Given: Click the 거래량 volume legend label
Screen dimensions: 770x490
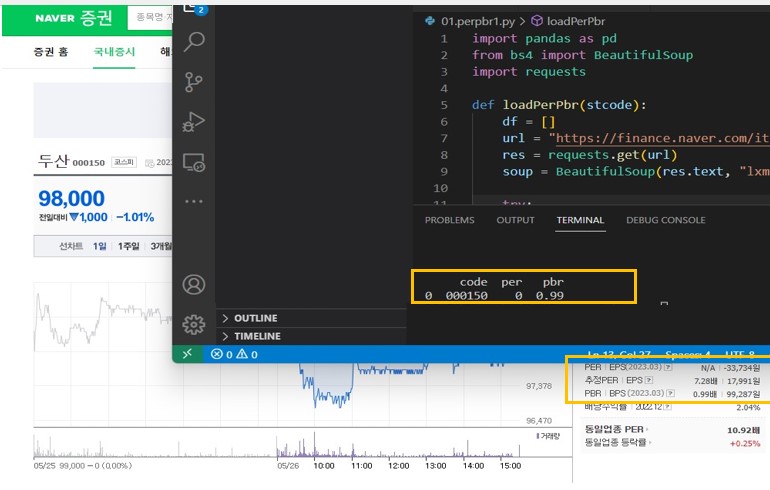Looking at the screenshot, I should pos(548,436).
